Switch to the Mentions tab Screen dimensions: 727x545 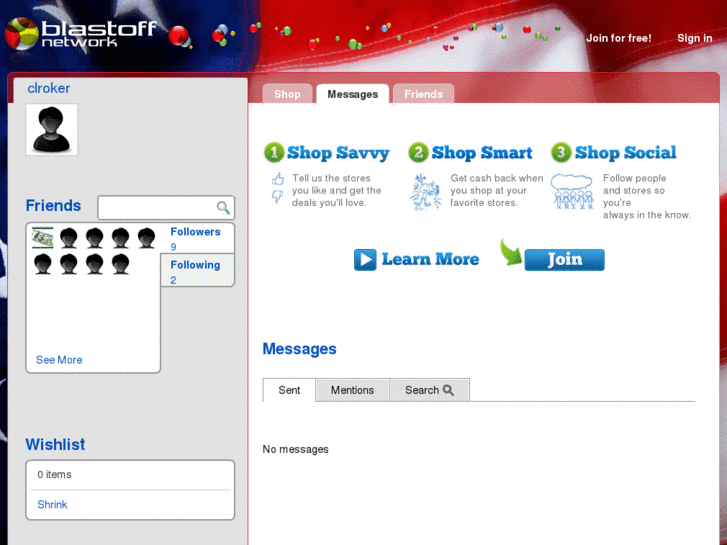click(x=352, y=390)
